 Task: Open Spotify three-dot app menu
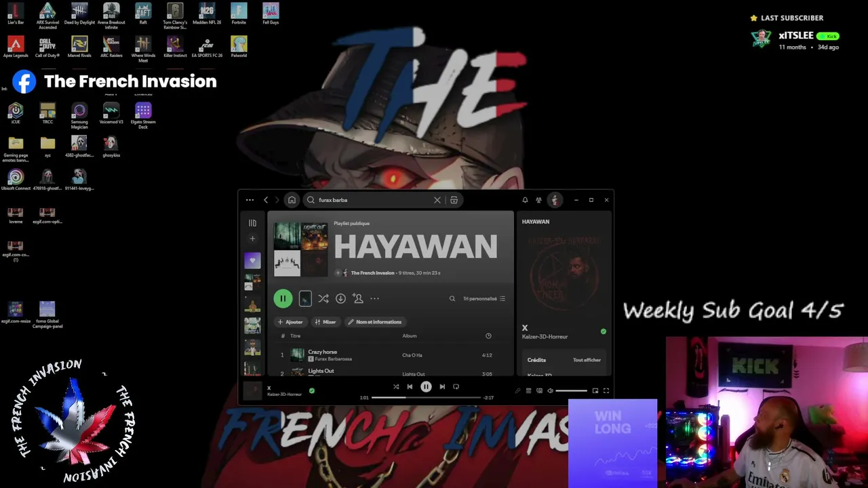[250, 200]
